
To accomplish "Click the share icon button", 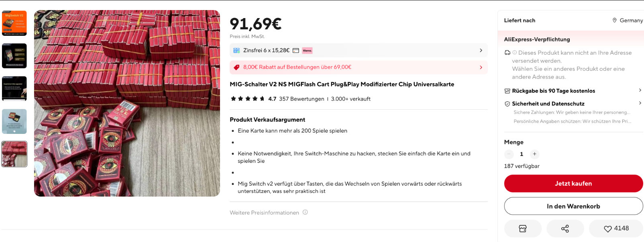I will pyautogui.click(x=565, y=229).
